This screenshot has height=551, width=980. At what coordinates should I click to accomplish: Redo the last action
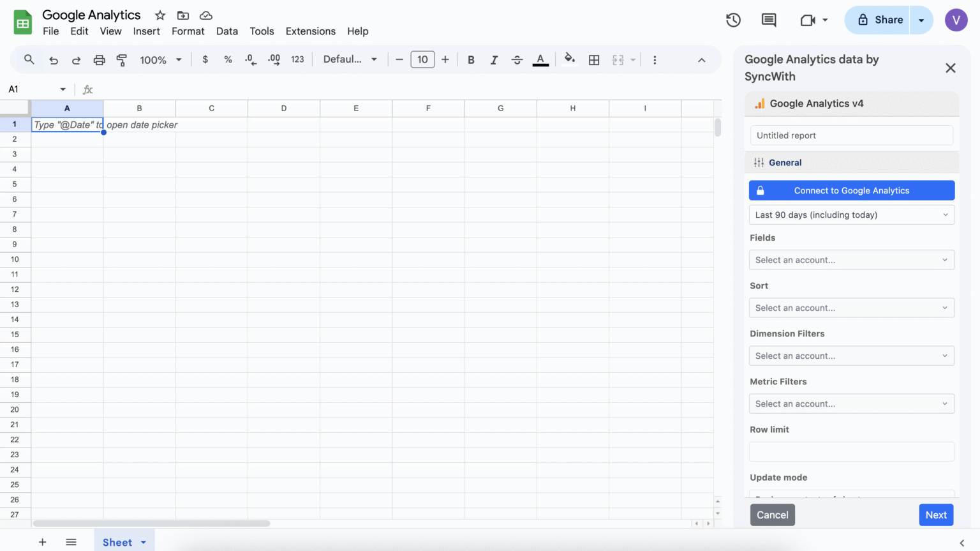pos(76,60)
